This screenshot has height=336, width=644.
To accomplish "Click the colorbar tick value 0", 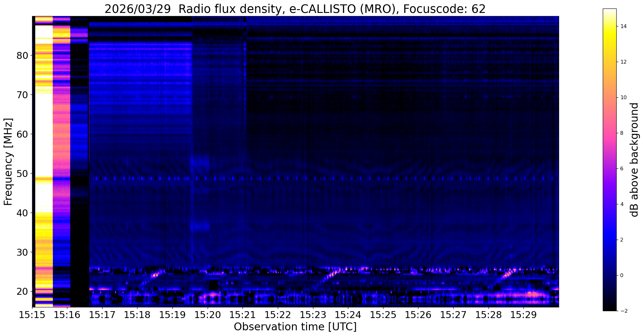I will point(621,276).
